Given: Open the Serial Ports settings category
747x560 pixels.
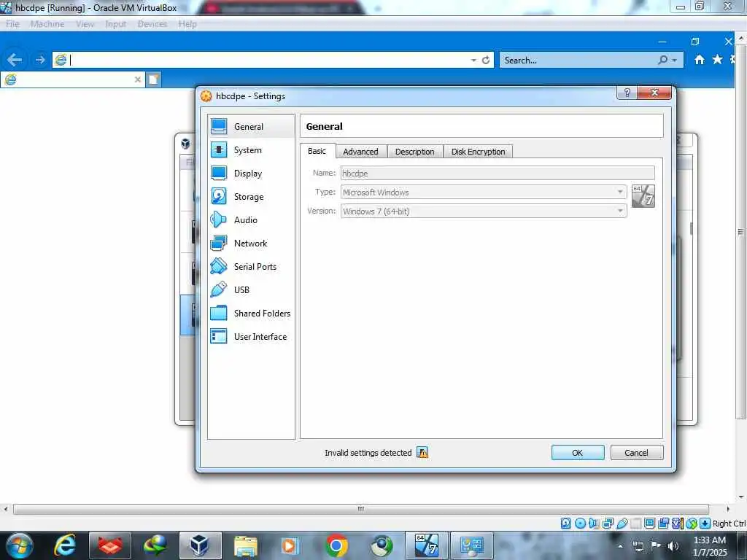Looking at the screenshot, I should click(251, 267).
